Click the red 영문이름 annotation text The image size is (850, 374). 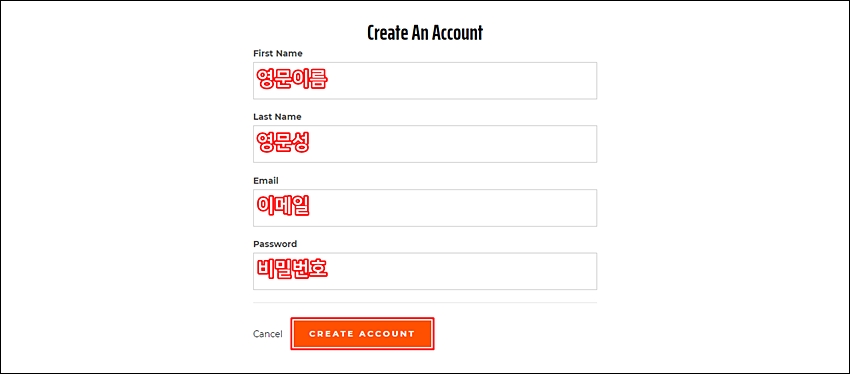coord(291,79)
